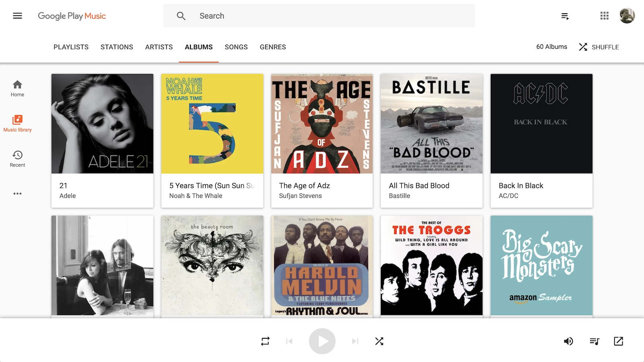The height and width of the screenshot is (362, 644).
Task: Click the Google apps grid icon
Action: pyautogui.click(x=604, y=16)
